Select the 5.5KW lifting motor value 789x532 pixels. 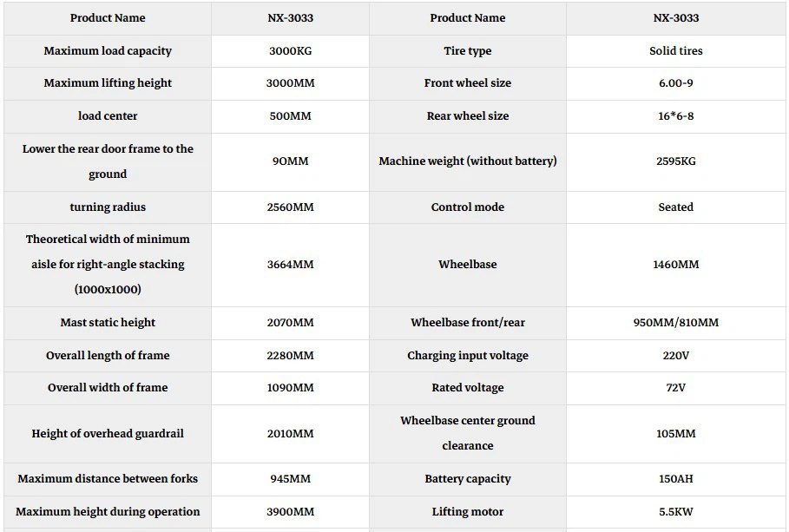tap(675, 512)
